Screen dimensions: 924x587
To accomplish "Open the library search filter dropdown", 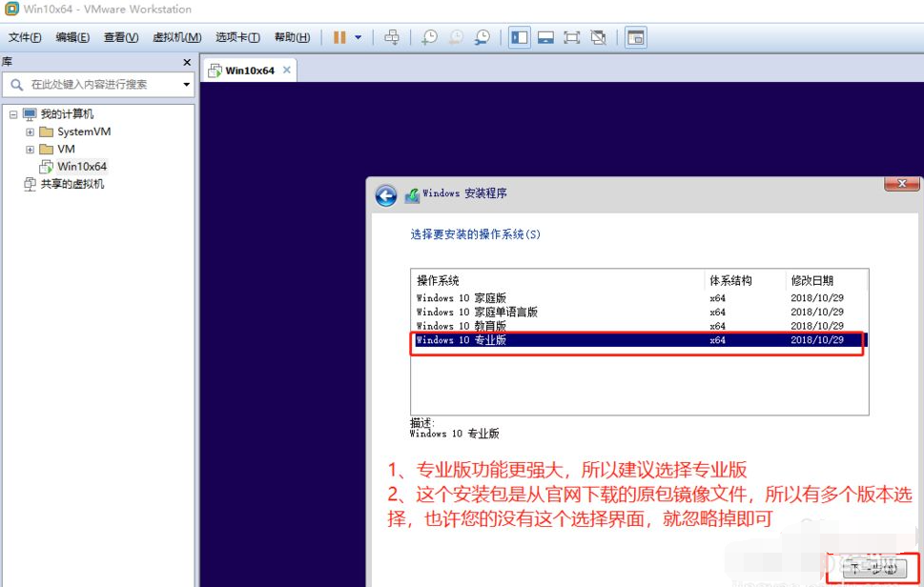I will (186, 85).
